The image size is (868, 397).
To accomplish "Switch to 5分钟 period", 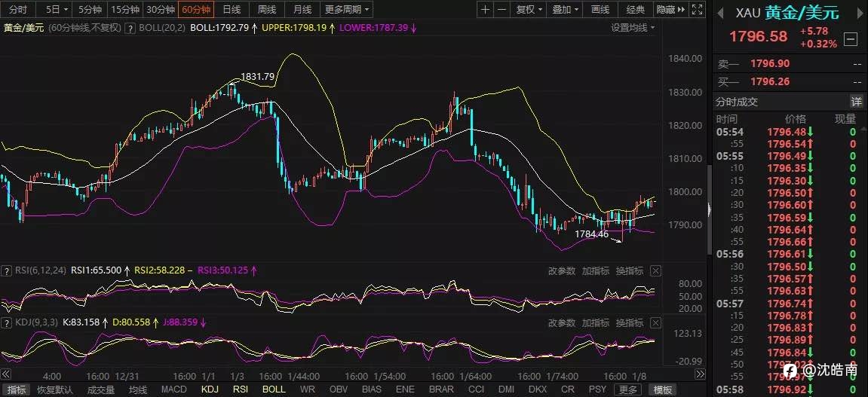I will [x=90, y=9].
